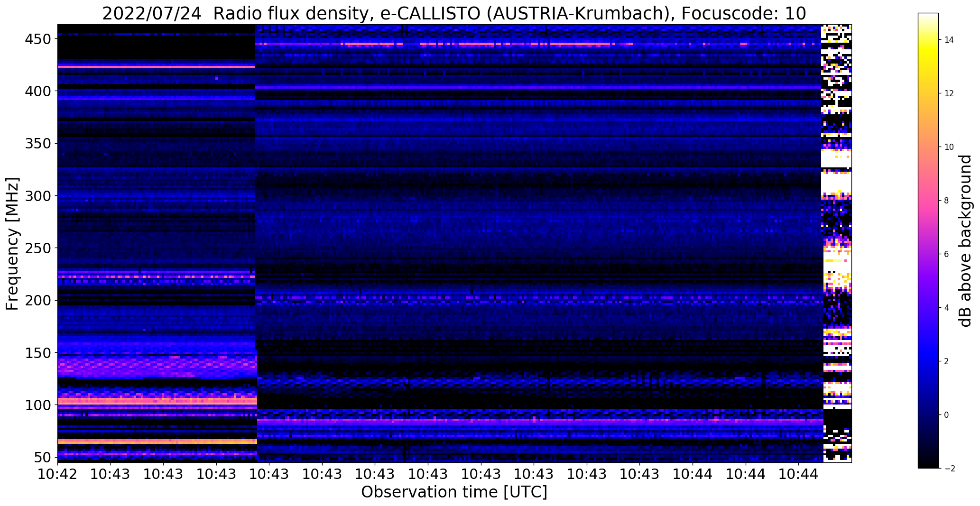This screenshot has width=980, height=506.
Task: Click the 6 colorbar tick label
Action: (947, 254)
